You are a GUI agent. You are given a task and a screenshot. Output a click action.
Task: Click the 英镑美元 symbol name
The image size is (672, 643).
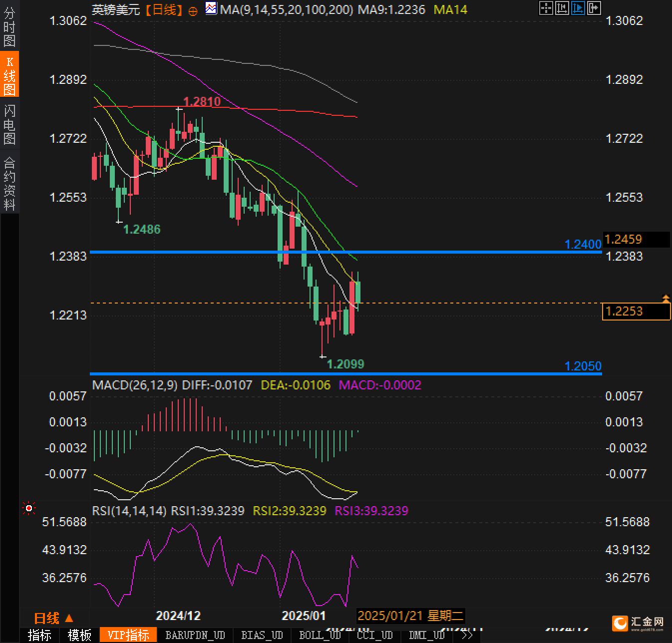(116, 9)
